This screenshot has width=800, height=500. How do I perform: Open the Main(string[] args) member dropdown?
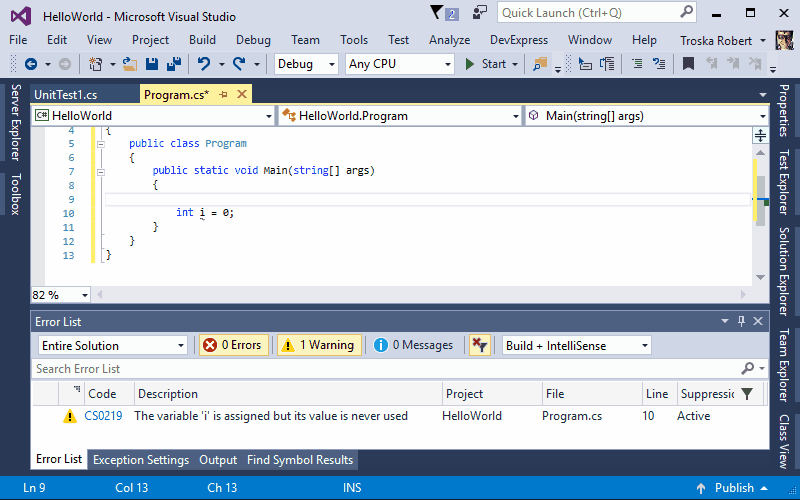(x=647, y=116)
